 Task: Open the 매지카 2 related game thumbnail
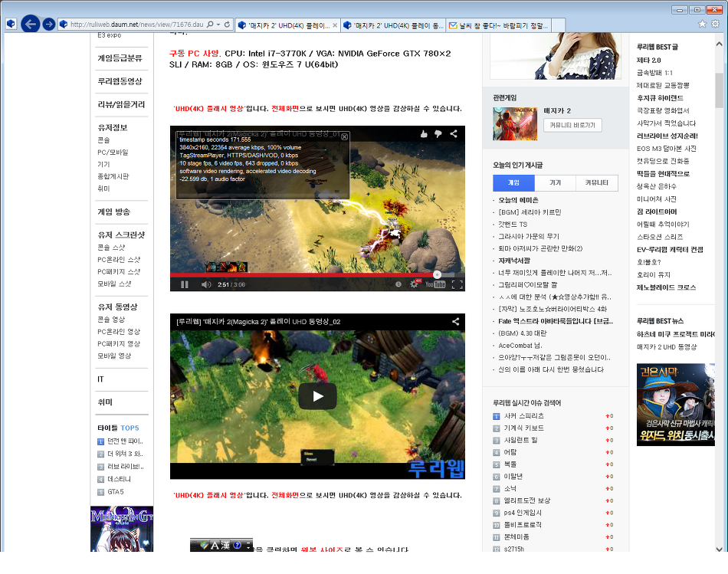click(515, 123)
